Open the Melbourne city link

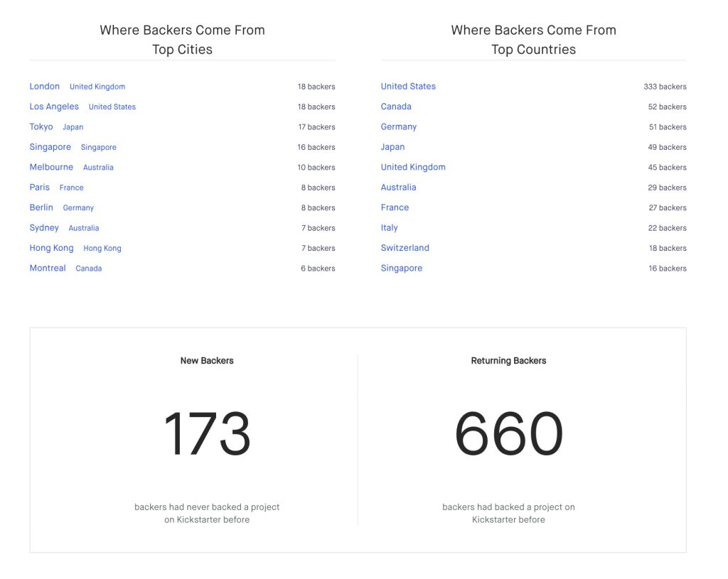[x=51, y=168]
